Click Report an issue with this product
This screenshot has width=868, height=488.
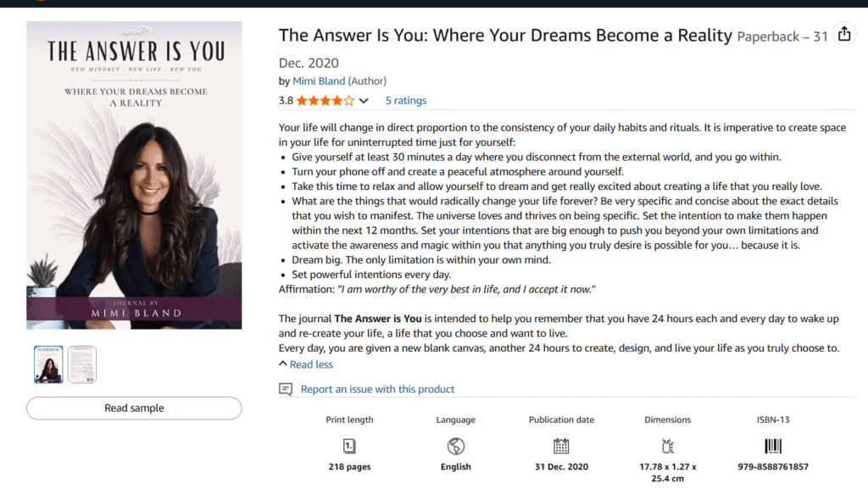[377, 390]
